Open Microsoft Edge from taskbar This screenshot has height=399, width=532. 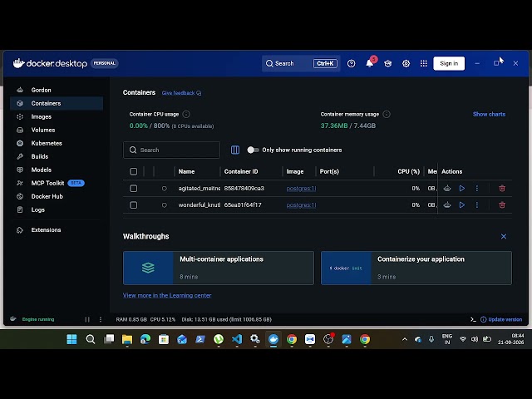point(145,339)
